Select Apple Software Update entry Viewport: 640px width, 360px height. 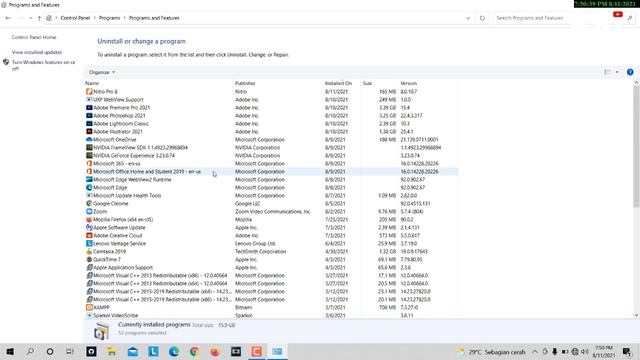(x=119, y=227)
